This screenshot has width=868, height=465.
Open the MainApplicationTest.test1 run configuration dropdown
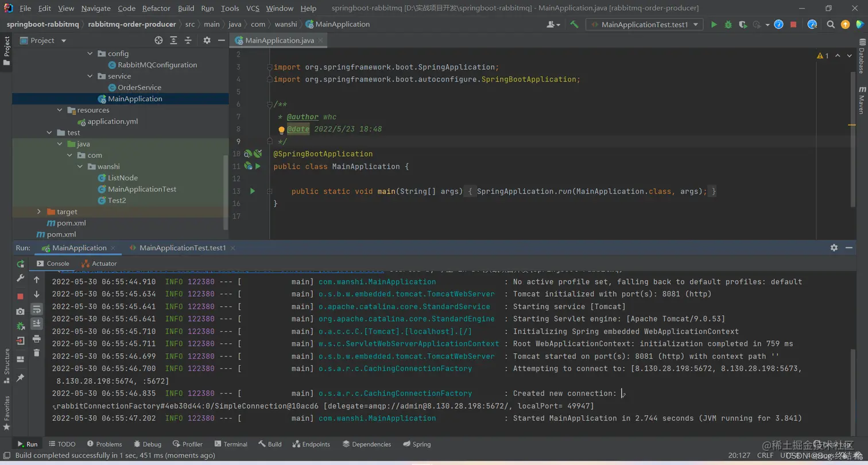pos(644,24)
